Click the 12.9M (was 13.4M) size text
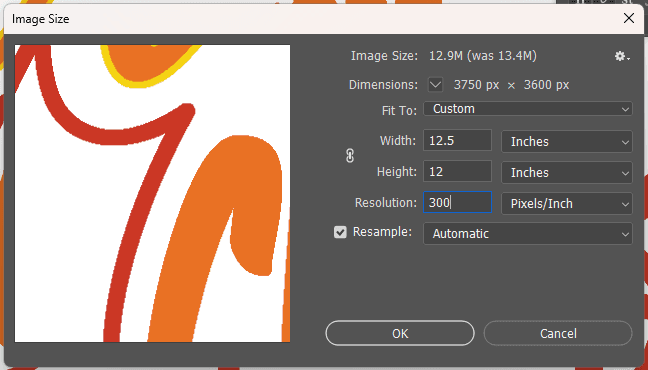Image resolution: width=648 pixels, height=370 pixels. click(483, 56)
